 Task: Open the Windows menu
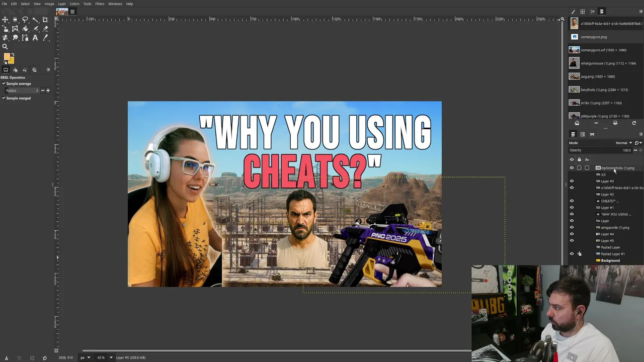point(115,4)
